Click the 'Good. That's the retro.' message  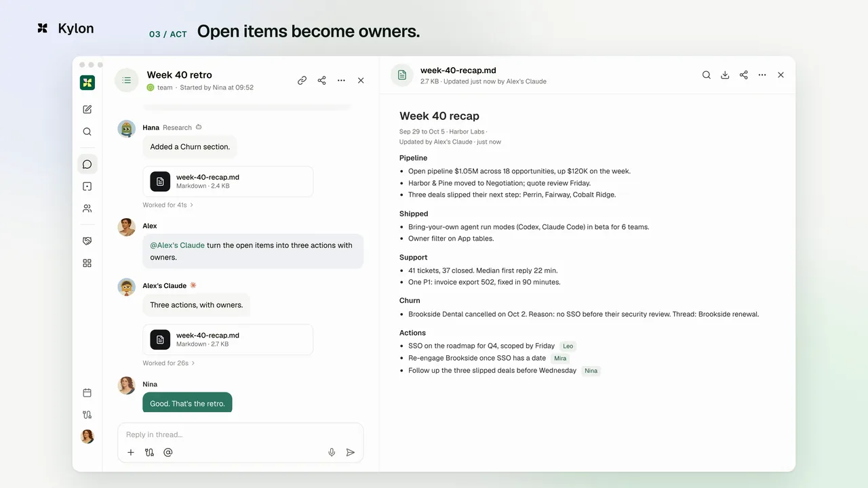[x=187, y=403]
